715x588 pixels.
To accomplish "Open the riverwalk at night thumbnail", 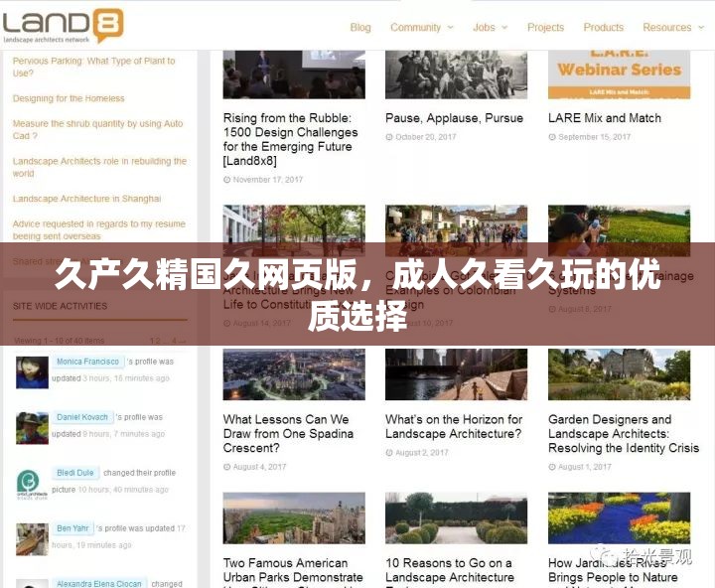I will tap(457, 374).
